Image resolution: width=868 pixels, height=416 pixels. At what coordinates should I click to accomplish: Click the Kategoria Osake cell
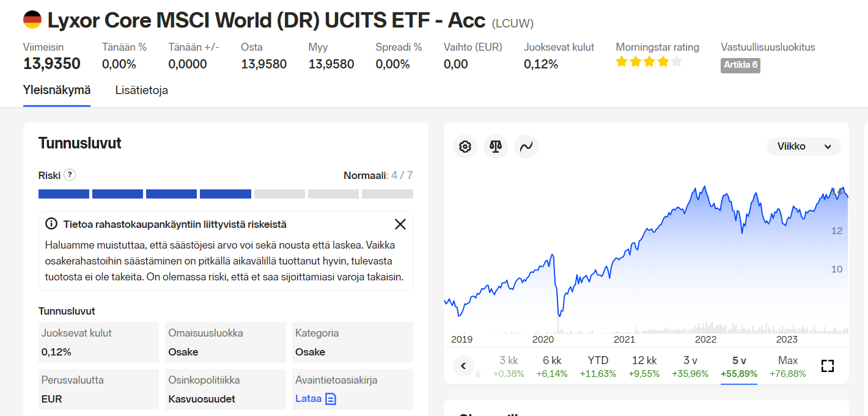tap(353, 342)
